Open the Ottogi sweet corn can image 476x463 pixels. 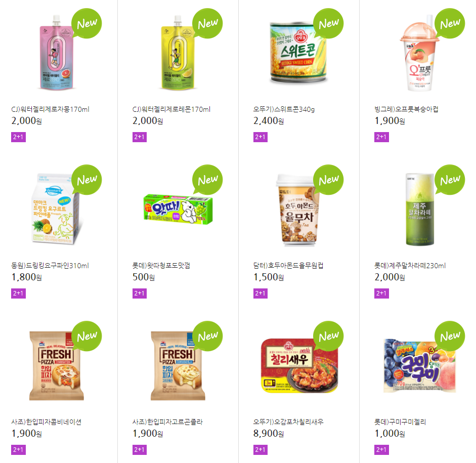click(298, 53)
